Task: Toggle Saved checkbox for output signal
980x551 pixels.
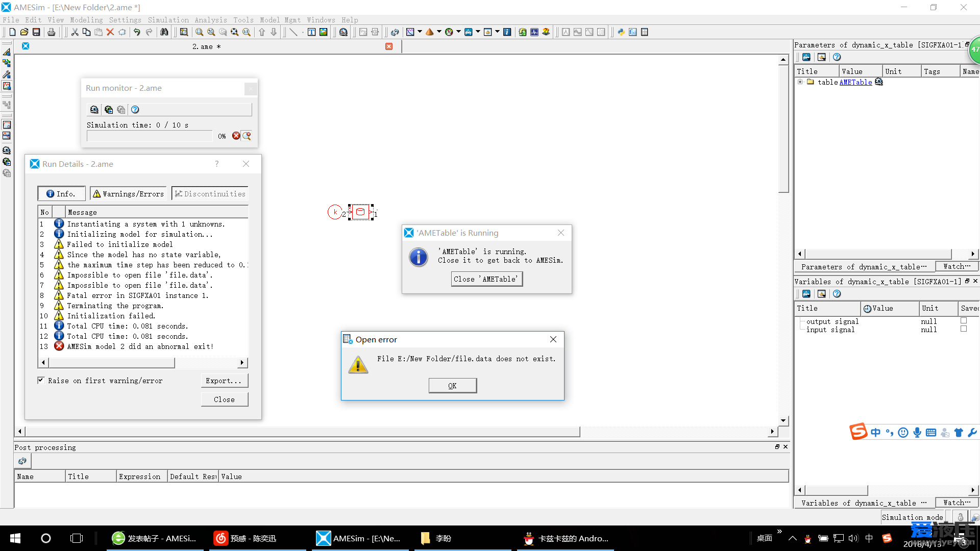Action: [x=964, y=321]
